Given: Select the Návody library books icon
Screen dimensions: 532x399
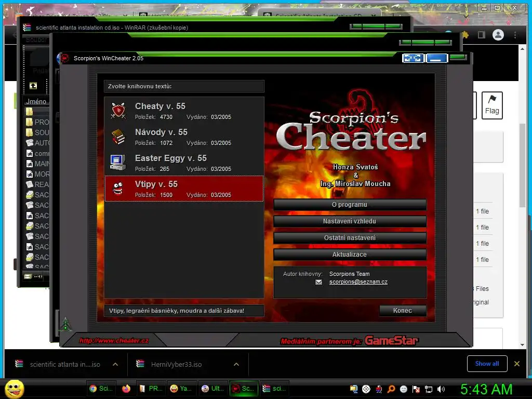Looking at the screenshot, I should (x=118, y=137).
